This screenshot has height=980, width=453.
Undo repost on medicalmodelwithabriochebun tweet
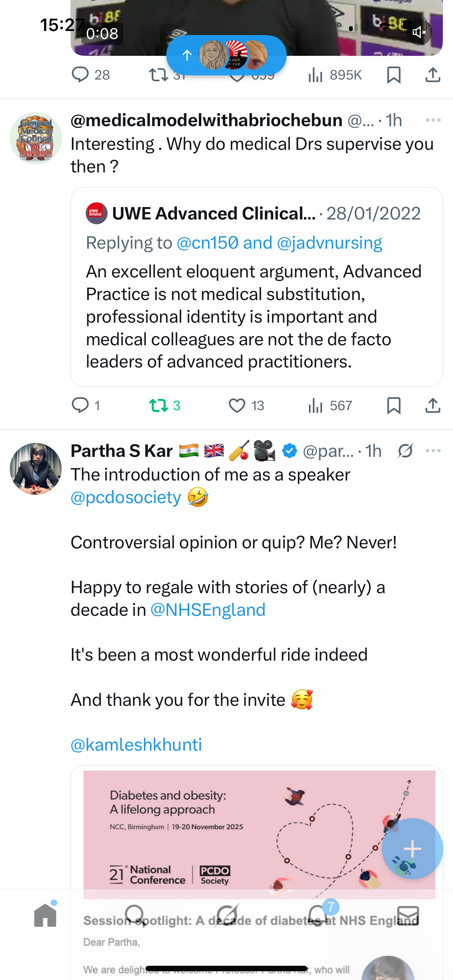click(158, 405)
